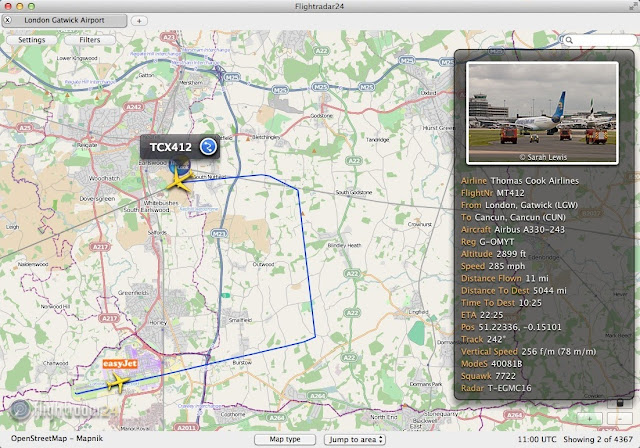Click the 11:00 UTC time display

537,439
